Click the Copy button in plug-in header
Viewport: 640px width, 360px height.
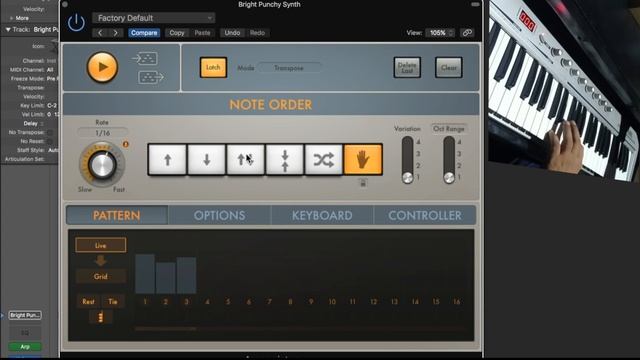coord(177,33)
